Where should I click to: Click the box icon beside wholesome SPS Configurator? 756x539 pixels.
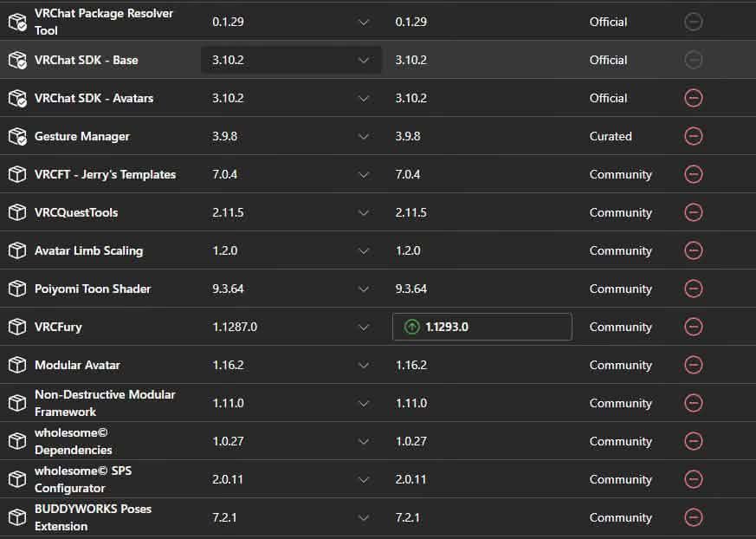coord(17,479)
